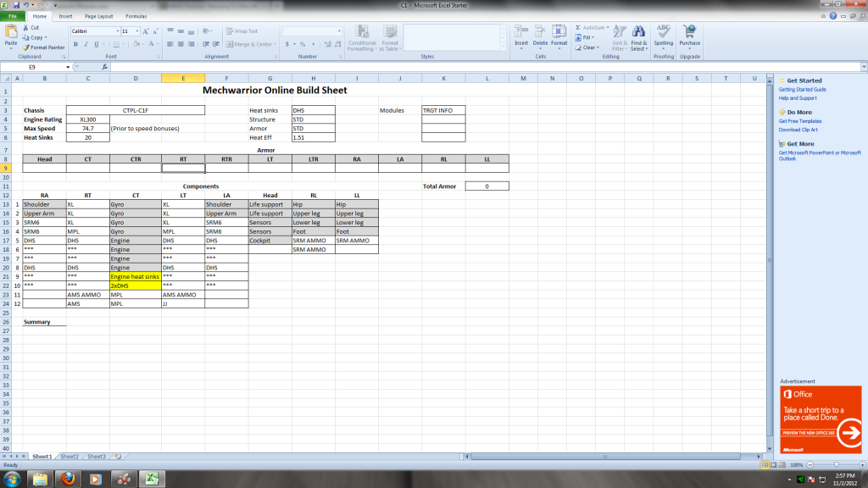Screen dimensions: 868x488
Task: Apply Percent Style icon
Action: tap(303, 44)
